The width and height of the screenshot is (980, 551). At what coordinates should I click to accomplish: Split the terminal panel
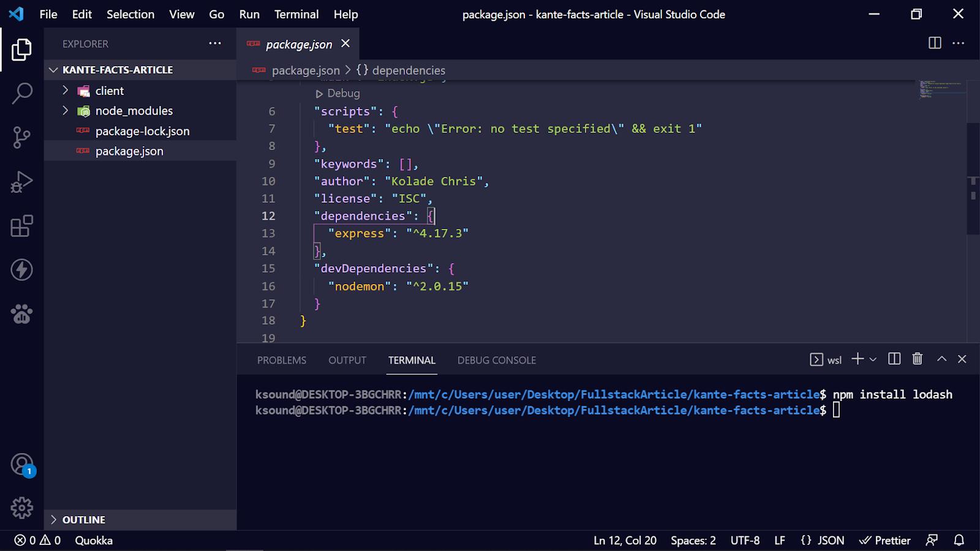tap(894, 359)
